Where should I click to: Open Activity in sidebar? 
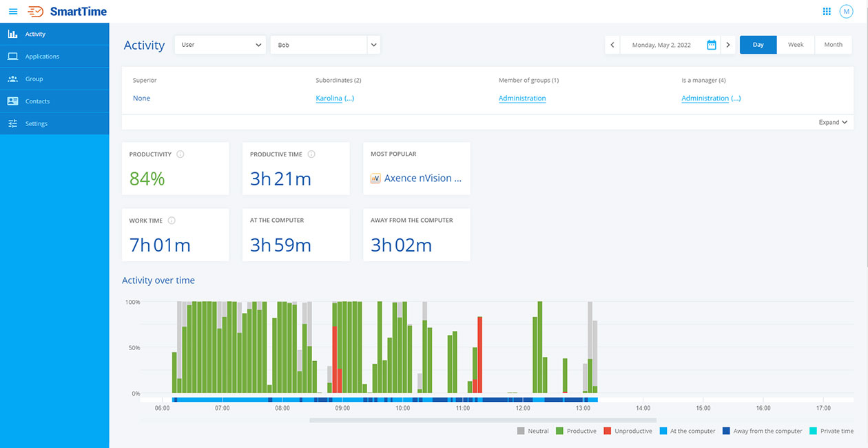pyautogui.click(x=54, y=34)
